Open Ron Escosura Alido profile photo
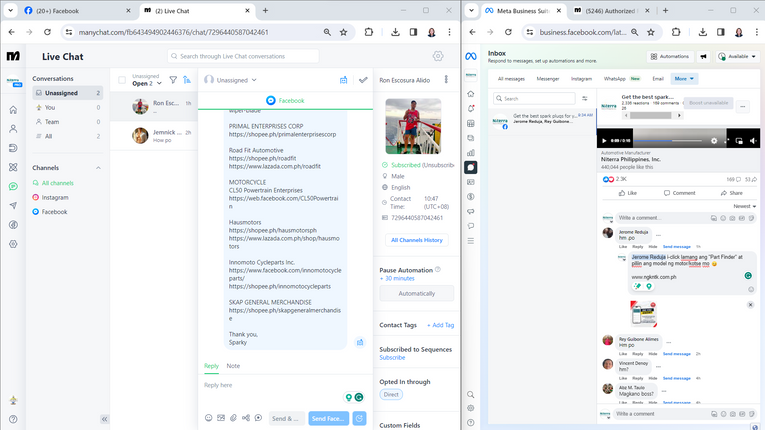The width and height of the screenshot is (765, 430). [413, 126]
